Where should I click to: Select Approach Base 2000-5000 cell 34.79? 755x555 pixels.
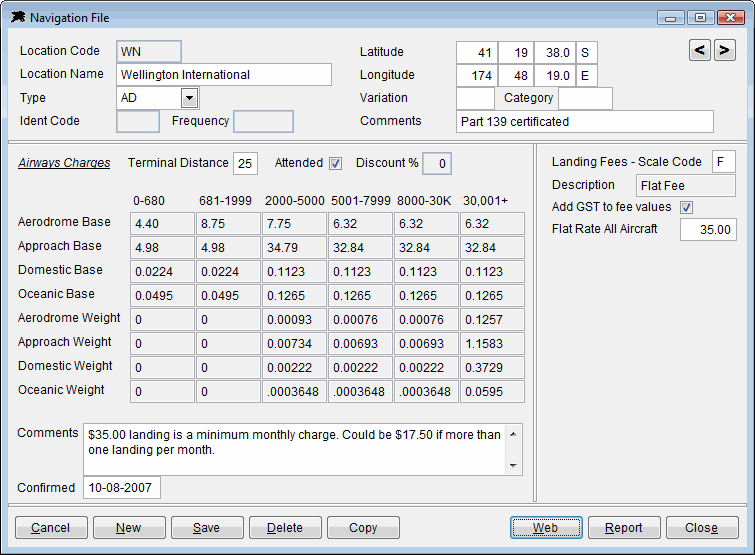(294, 248)
